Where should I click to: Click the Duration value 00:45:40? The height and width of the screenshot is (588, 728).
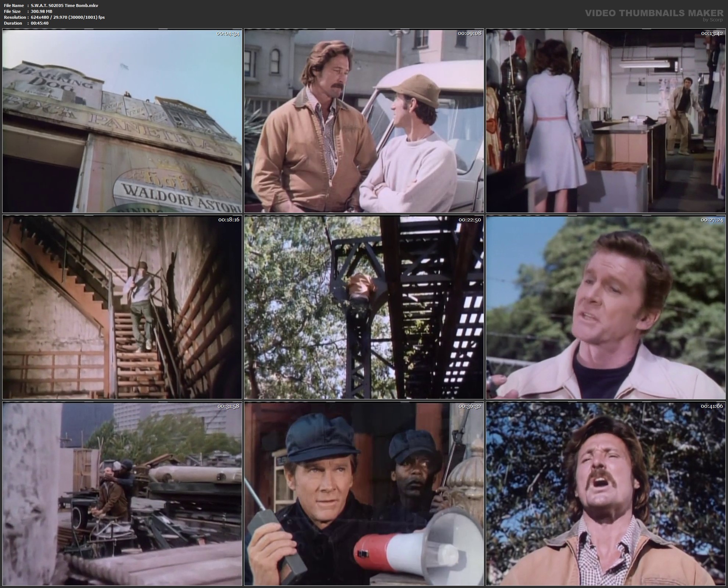click(40, 23)
